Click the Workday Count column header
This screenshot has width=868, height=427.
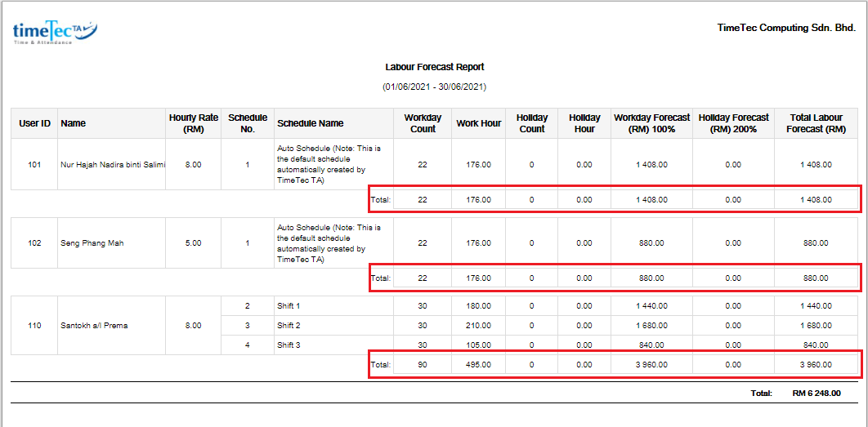423,122
